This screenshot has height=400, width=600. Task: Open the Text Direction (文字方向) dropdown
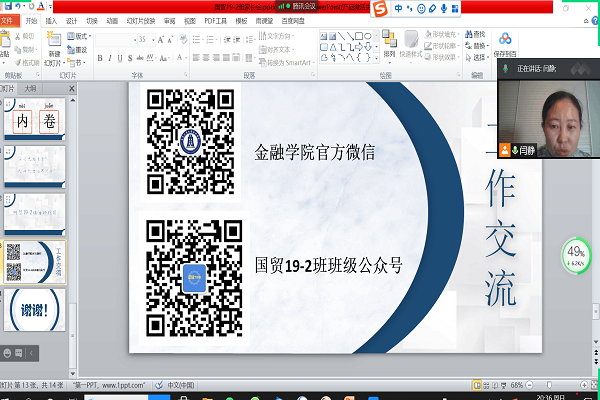point(276,36)
